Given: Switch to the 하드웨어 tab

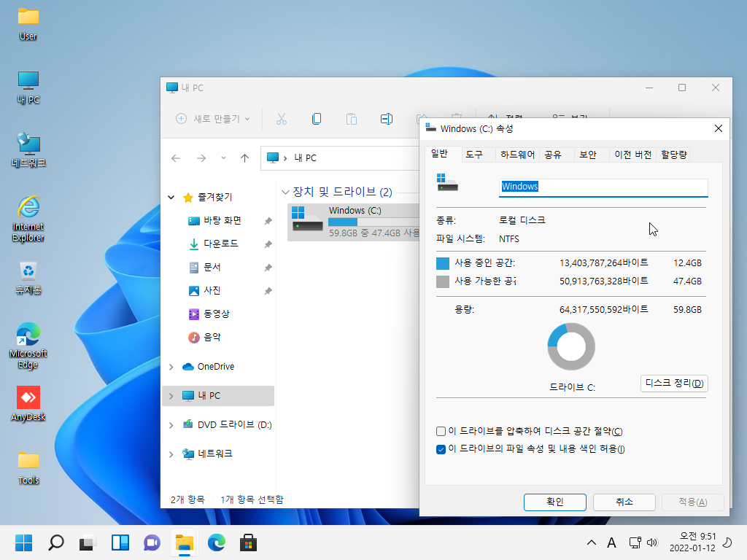Looking at the screenshot, I should click(x=517, y=155).
